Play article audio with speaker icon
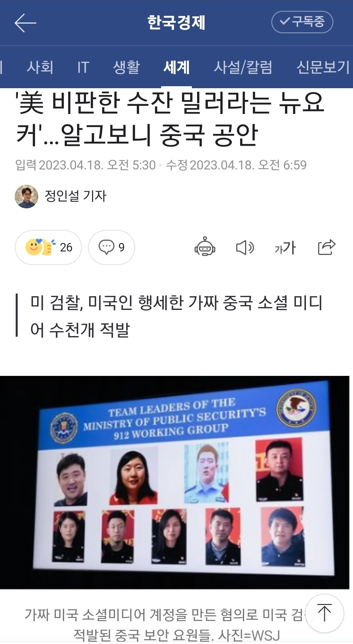 coord(245,248)
